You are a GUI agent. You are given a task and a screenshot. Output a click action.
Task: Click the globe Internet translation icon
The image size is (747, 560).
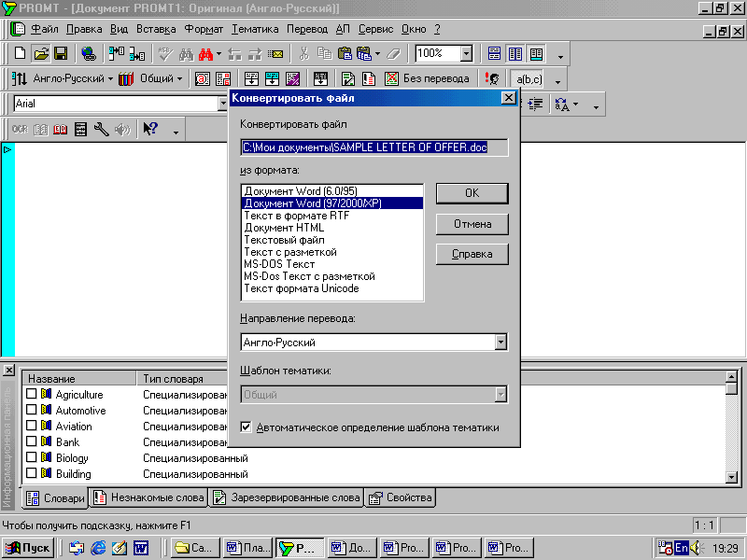coord(88,53)
